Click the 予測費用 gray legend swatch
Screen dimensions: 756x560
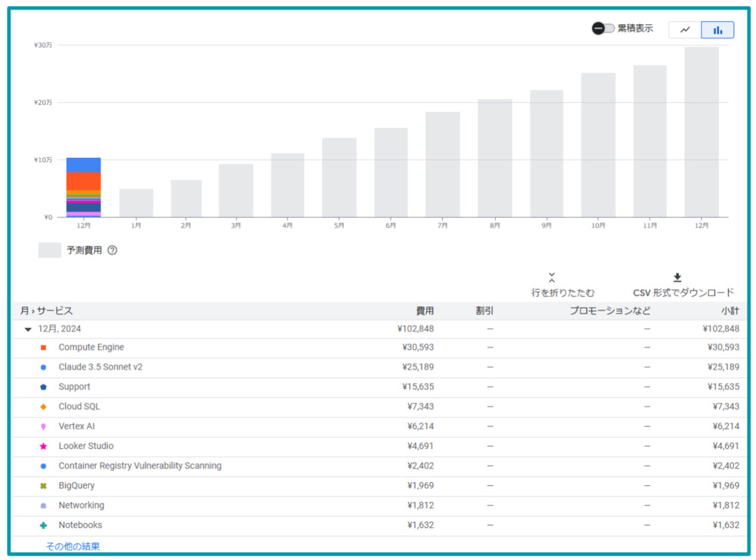click(x=50, y=250)
